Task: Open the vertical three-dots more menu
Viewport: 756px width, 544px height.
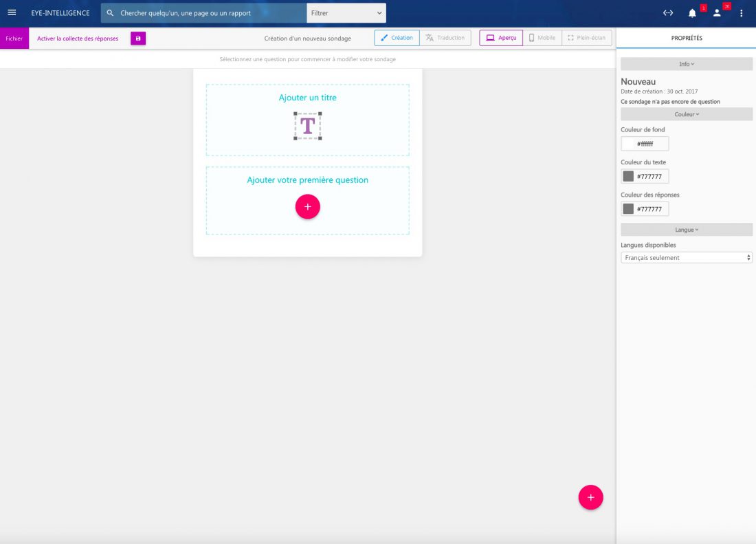Action: tap(741, 13)
